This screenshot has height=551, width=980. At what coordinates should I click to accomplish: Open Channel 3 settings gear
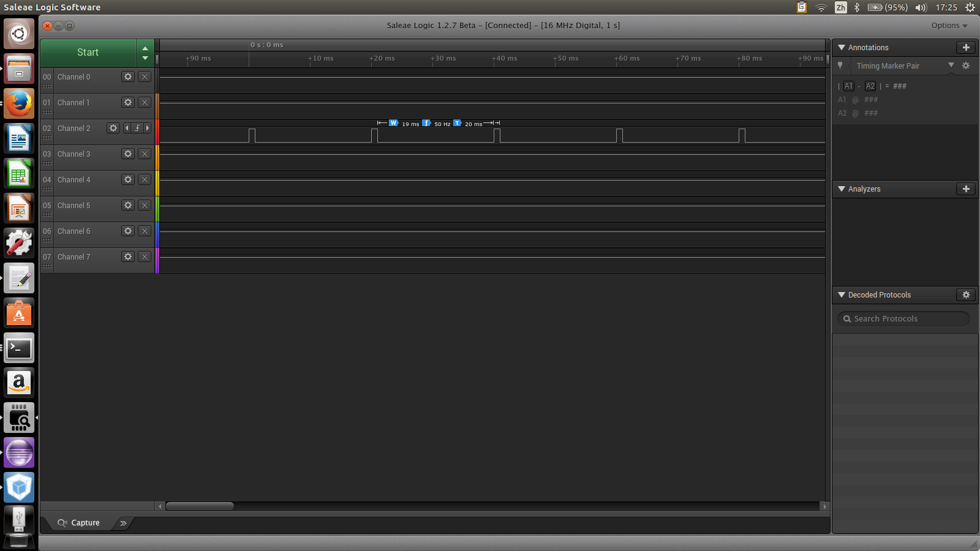coord(128,154)
